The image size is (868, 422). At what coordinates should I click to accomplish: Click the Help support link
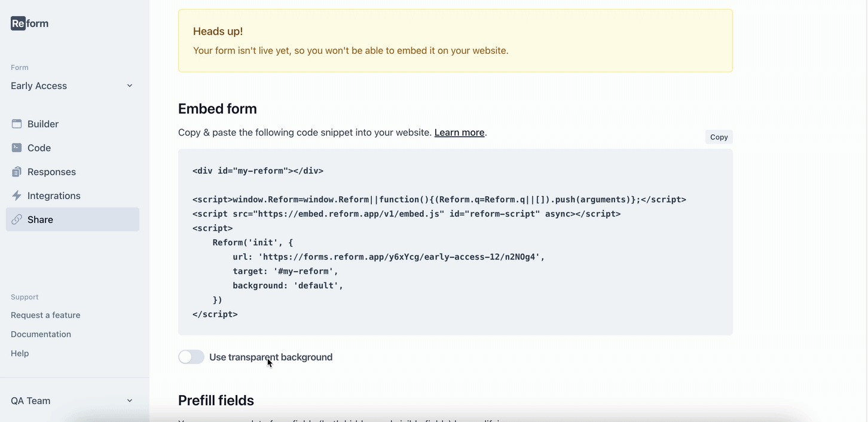pyautogui.click(x=20, y=353)
